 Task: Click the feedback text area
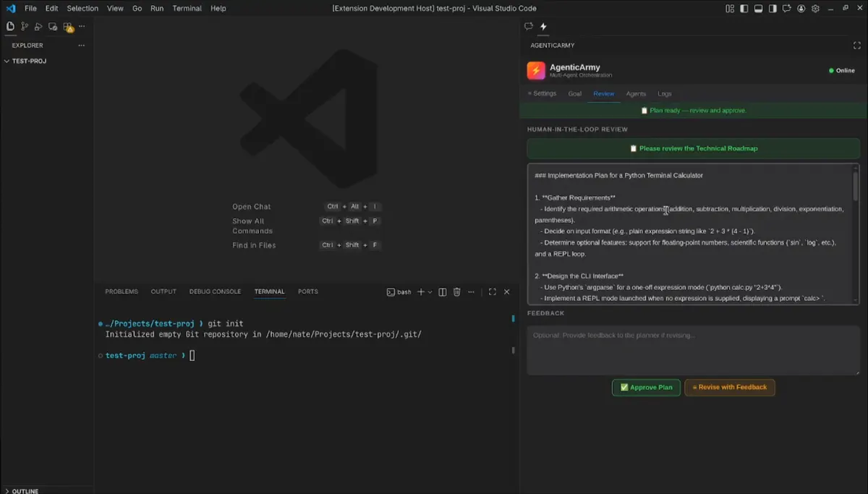tap(693, 350)
